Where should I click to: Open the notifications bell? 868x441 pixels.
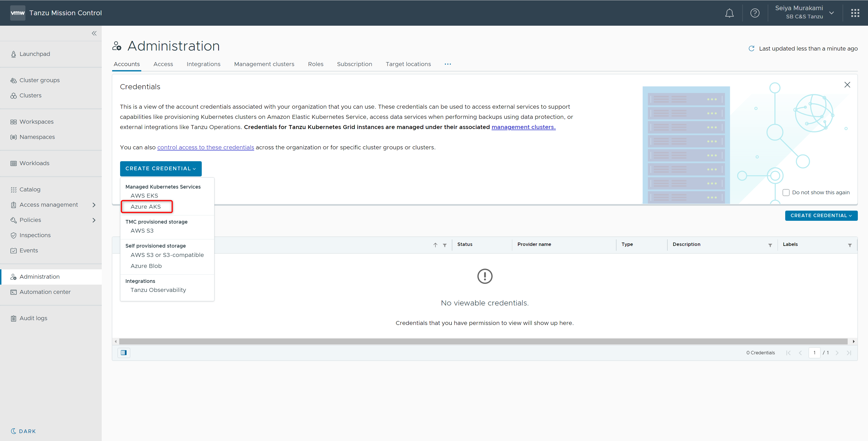pos(729,13)
